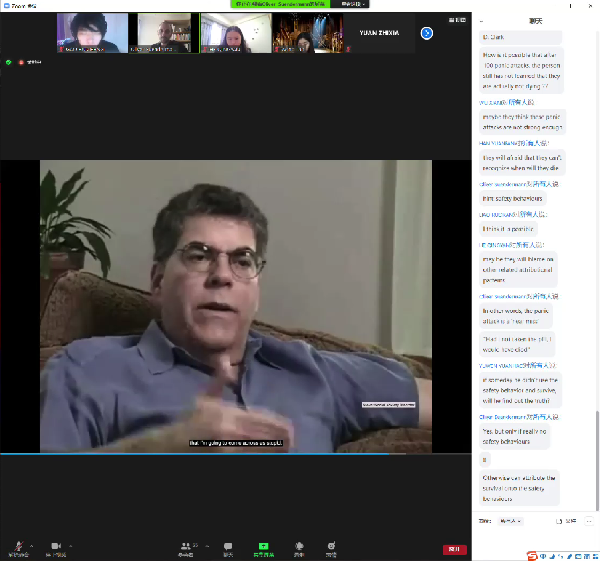Click the red Leave meeting button
The width and height of the screenshot is (600, 561).
coord(454,549)
